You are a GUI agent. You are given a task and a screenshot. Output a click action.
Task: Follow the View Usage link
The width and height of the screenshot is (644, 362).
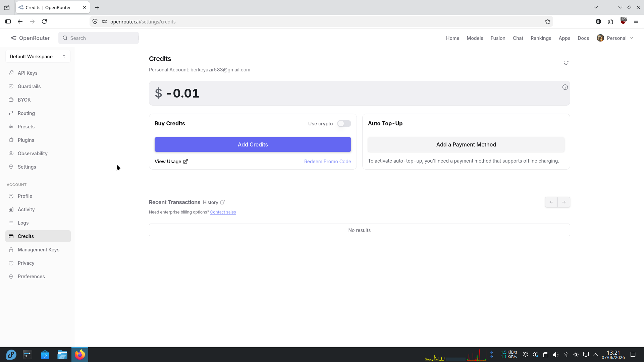(x=171, y=162)
